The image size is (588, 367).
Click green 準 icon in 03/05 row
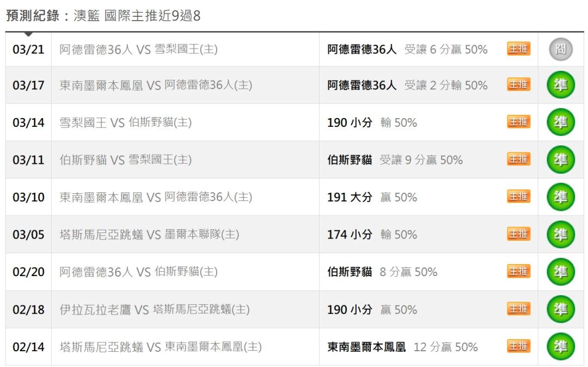coord(561,235)
